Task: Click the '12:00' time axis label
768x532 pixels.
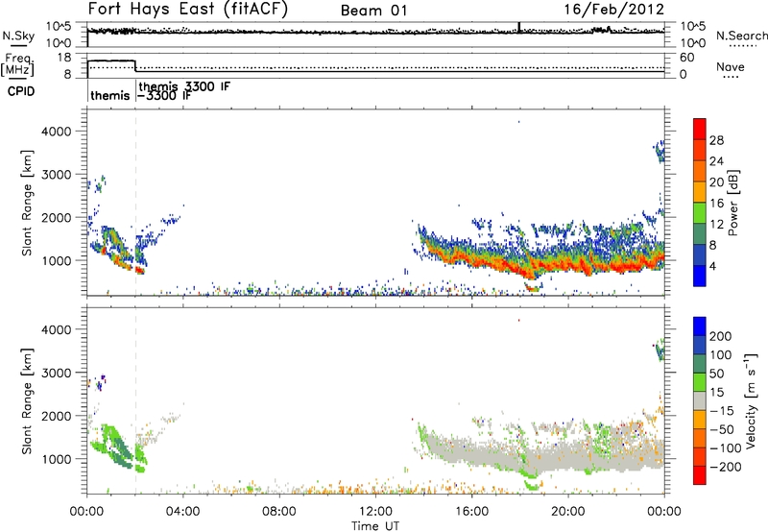Action: tap(375, 512)
